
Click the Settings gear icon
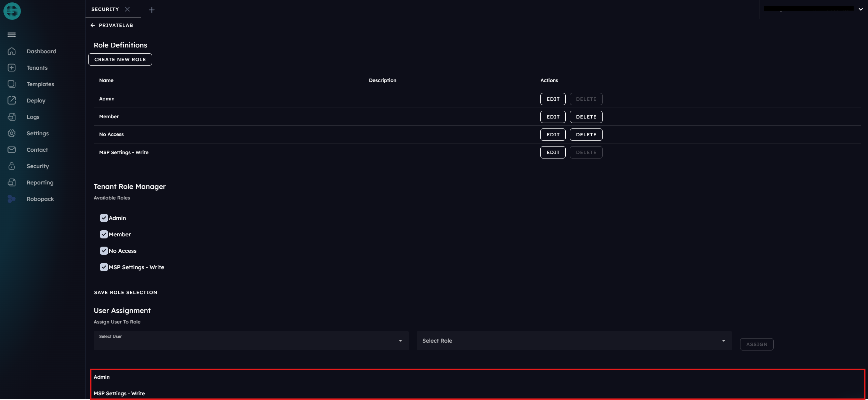click(12, 133)
